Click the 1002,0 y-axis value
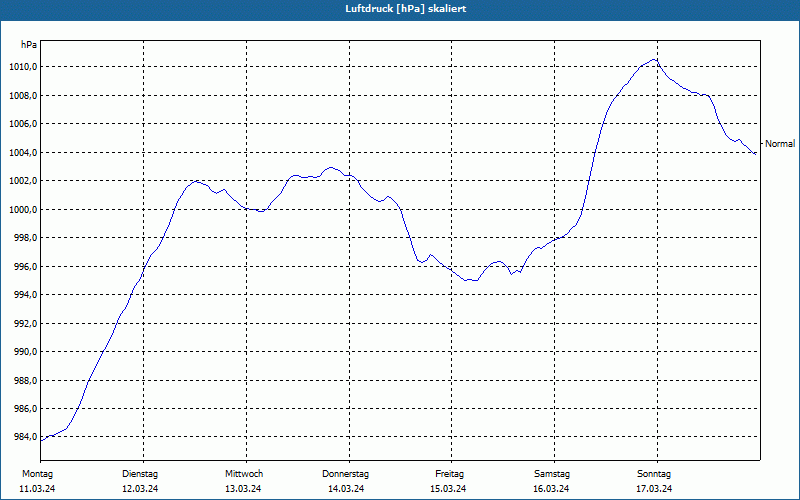Image resolution: width=800 pixels, height=500 pixels. click(x=21, y=181)
